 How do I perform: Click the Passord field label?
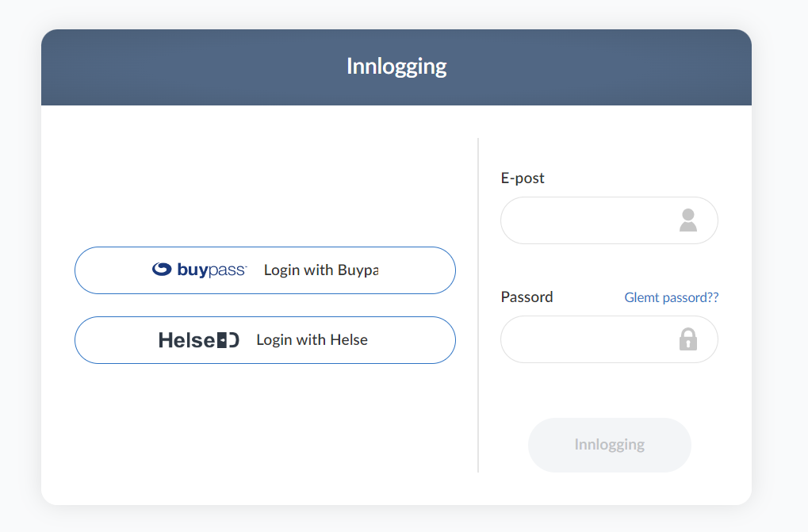click(x=527, y=297)
